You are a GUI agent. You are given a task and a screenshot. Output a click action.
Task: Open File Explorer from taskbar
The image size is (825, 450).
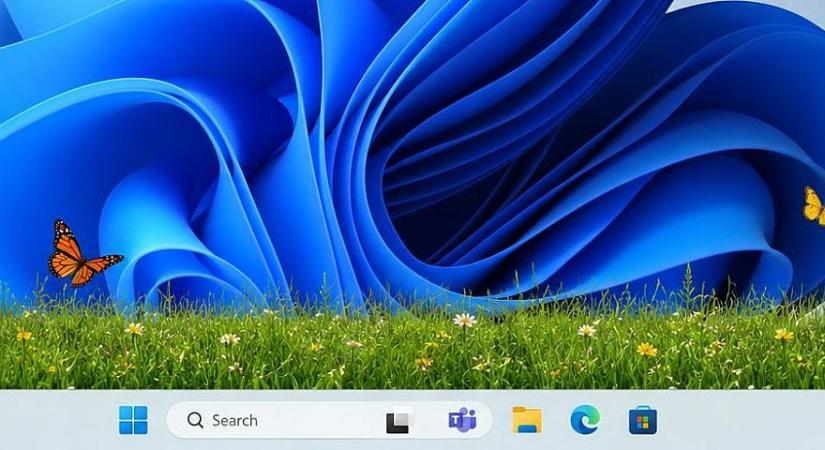[x=527, y=420]
